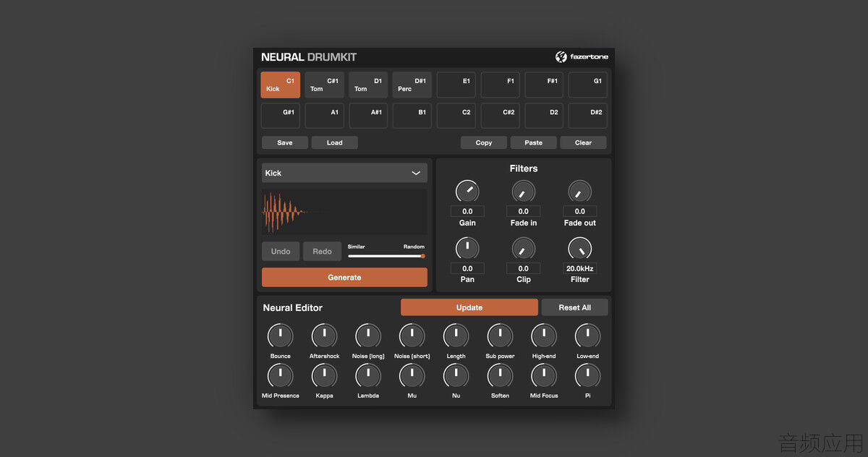The height and width of the screenshot is (457, 868).
Task: Click the Pan value field
Action: coord(467,268)
